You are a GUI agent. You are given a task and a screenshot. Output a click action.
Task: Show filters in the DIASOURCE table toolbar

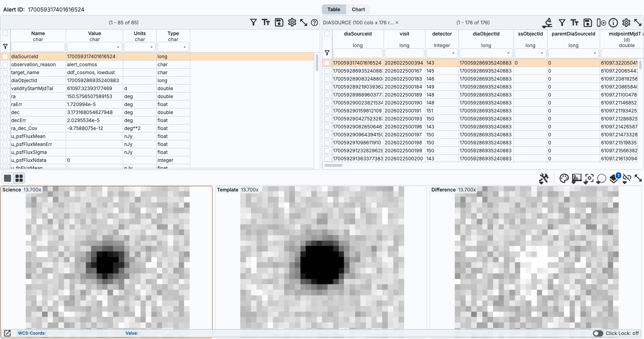click(562, 22)
